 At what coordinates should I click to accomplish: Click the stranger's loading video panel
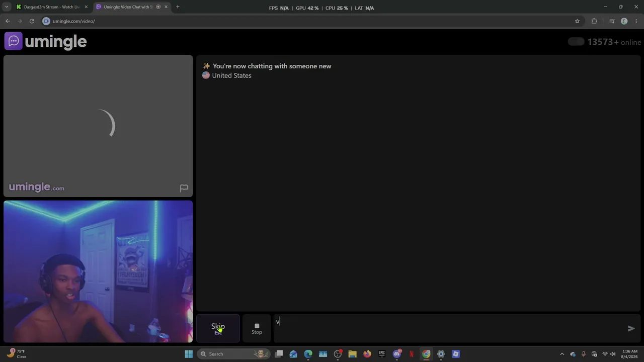click(x=98, y=126)
